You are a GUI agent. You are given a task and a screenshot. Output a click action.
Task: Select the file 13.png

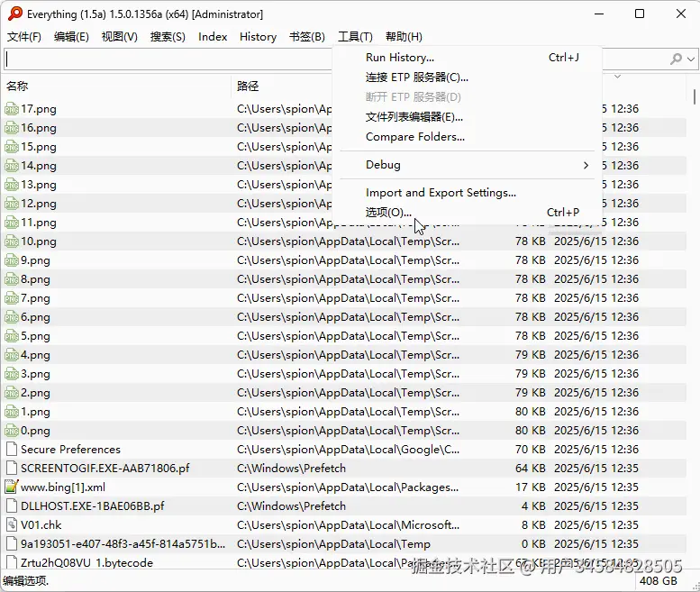point(39,185)
